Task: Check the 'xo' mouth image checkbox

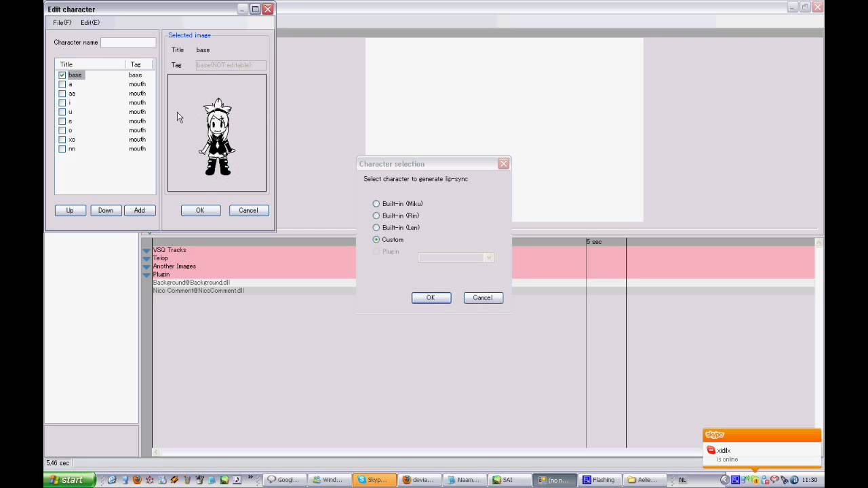Action: (62, 140)
